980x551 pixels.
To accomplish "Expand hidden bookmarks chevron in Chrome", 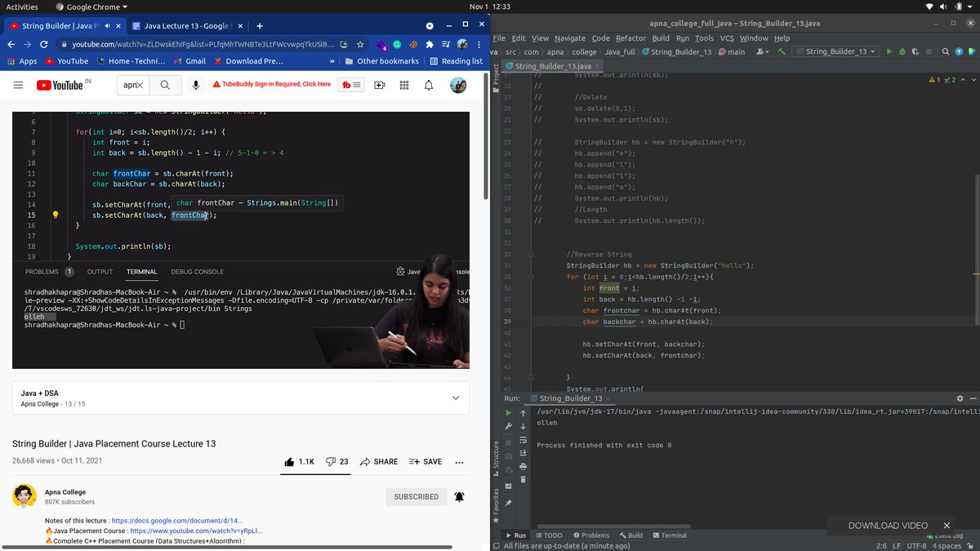I will 332,61.
